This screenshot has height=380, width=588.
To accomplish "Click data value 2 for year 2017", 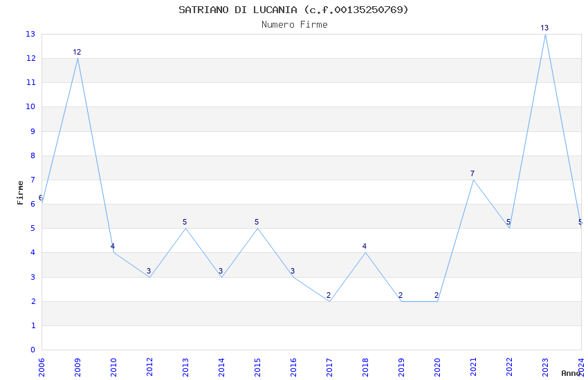I will pos(329,295).
